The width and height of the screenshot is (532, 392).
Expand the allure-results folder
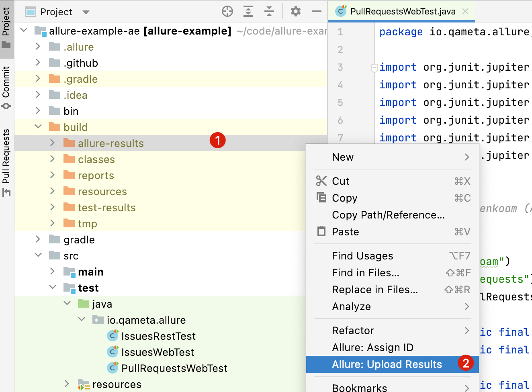pyautogui.click(x=52, y=143)
